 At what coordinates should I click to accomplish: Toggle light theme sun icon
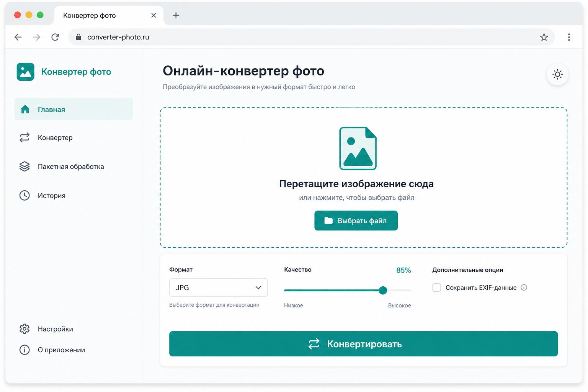click(x=557, y=74)
